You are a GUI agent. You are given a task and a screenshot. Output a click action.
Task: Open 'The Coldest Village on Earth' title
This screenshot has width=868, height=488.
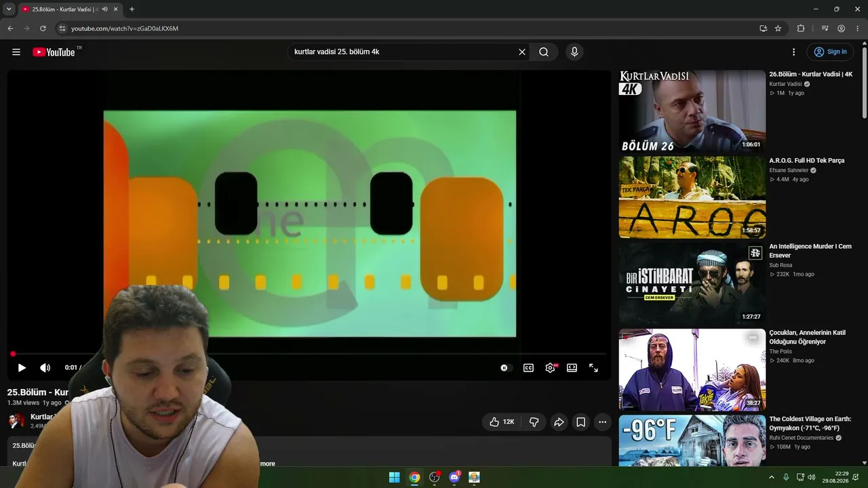pyautogui.click(x=810, y=424)
